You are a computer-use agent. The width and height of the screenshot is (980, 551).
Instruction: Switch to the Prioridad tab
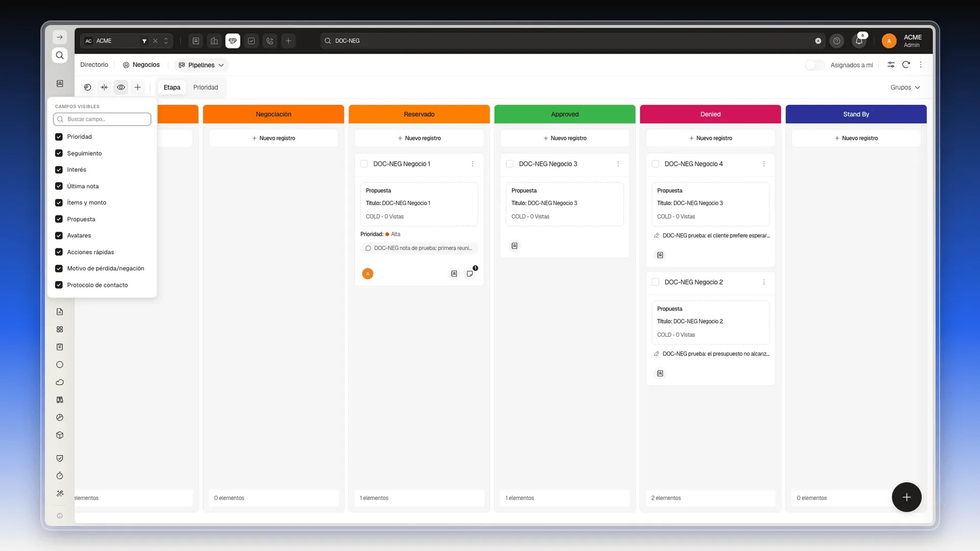click(x=206, y=87)
